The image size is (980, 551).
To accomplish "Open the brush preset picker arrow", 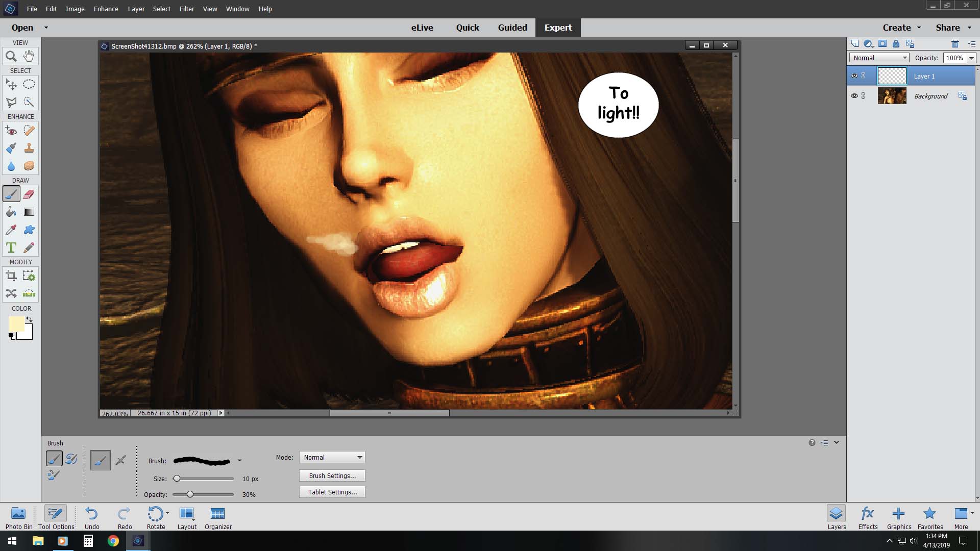I will (x=239, y=461).
